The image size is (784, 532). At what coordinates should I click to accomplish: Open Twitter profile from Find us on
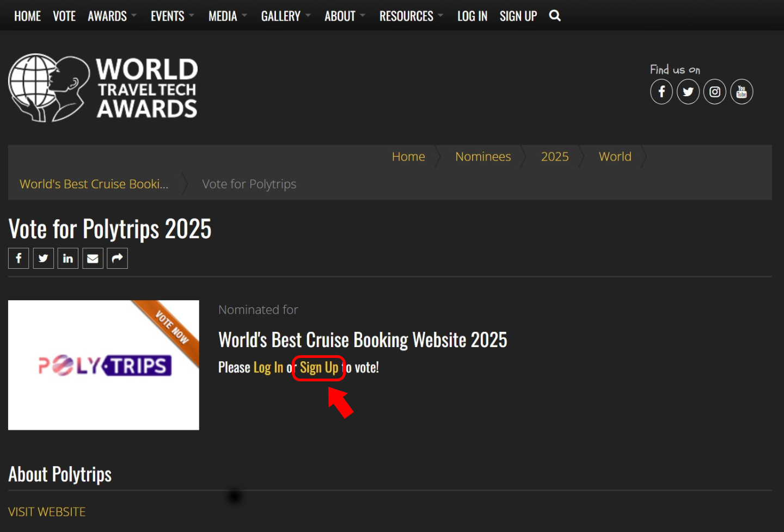(x=688, y=92)
